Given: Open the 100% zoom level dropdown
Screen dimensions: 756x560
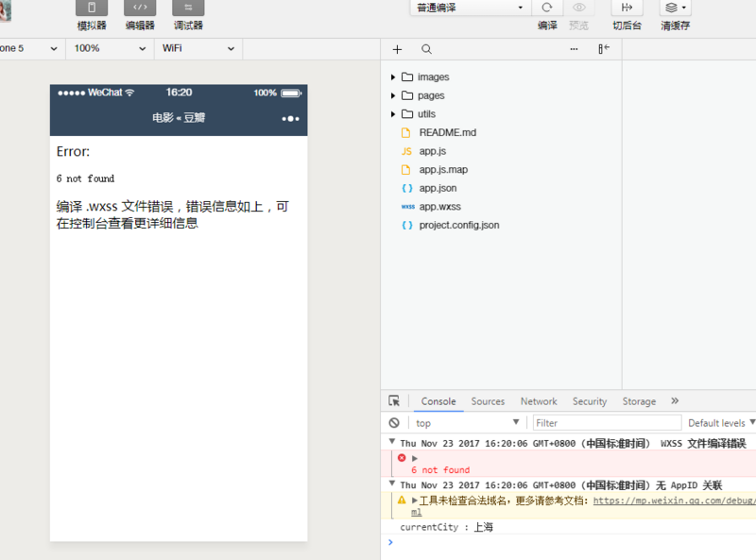Looking at the screenshot, I should click(110, 48).
